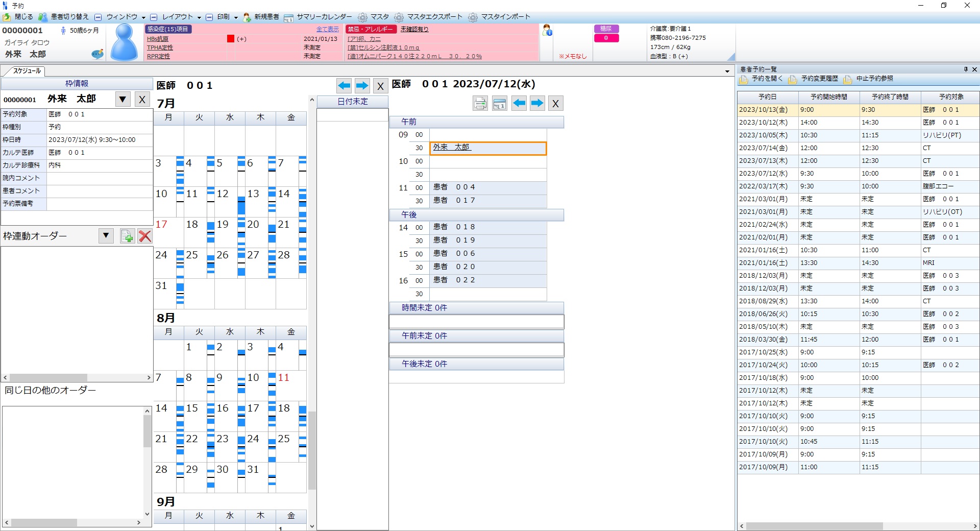
Task: Click the 日付未定 header button
Action: pos(352,102)
